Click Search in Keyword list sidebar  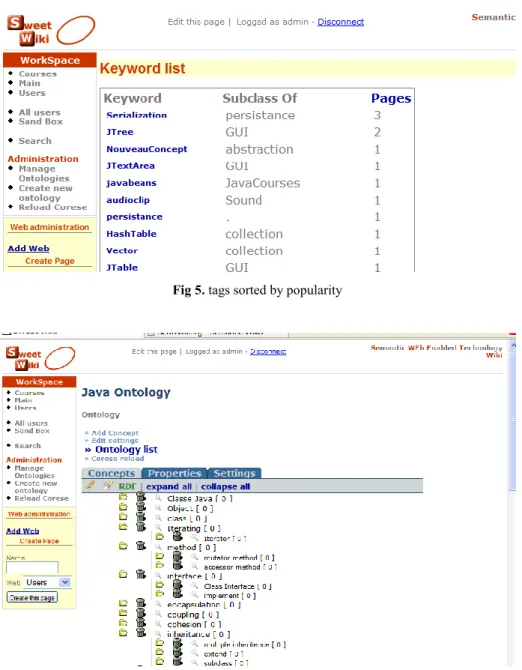tap(35, 141)
